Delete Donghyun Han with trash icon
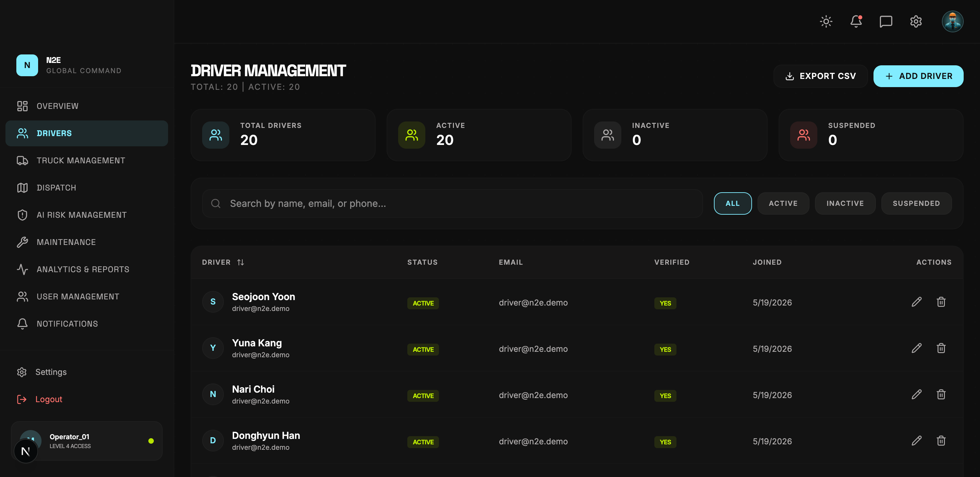This screenshot has height=477, width=980. pos(941,441)
